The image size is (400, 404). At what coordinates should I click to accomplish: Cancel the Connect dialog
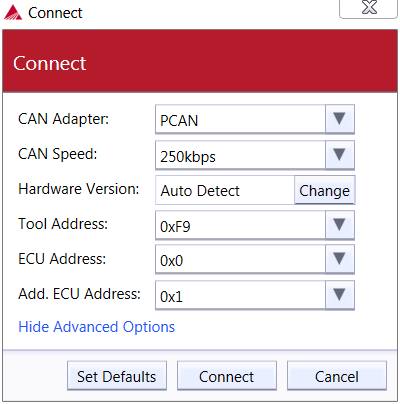click(337, 376)
